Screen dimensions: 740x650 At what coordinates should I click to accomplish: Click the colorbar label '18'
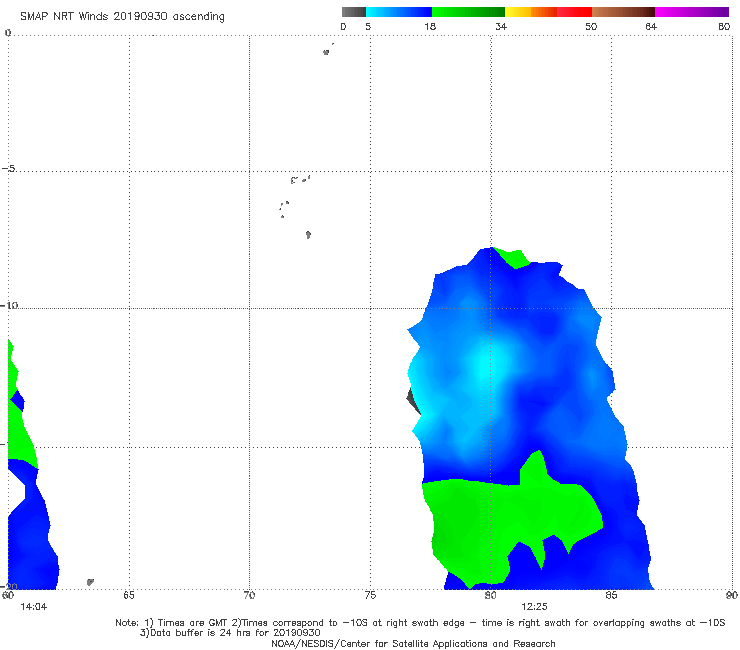tap(430, 26)
